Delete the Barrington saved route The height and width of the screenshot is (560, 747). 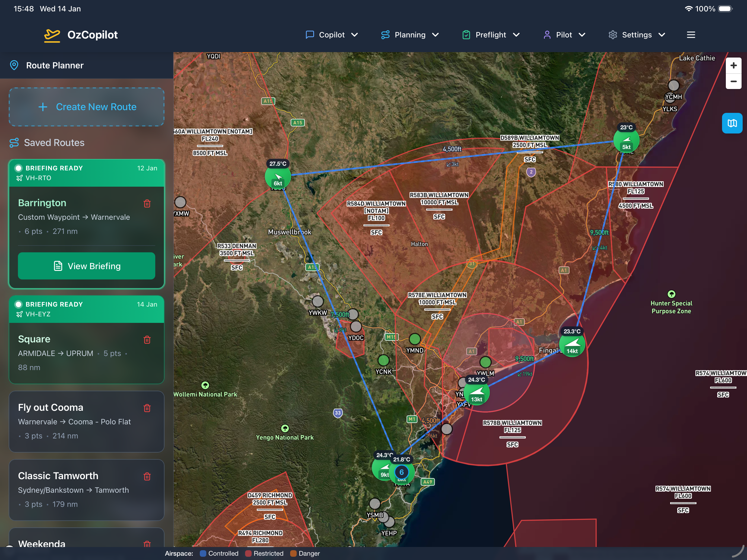pyautogui.click(x=147, y=203)
